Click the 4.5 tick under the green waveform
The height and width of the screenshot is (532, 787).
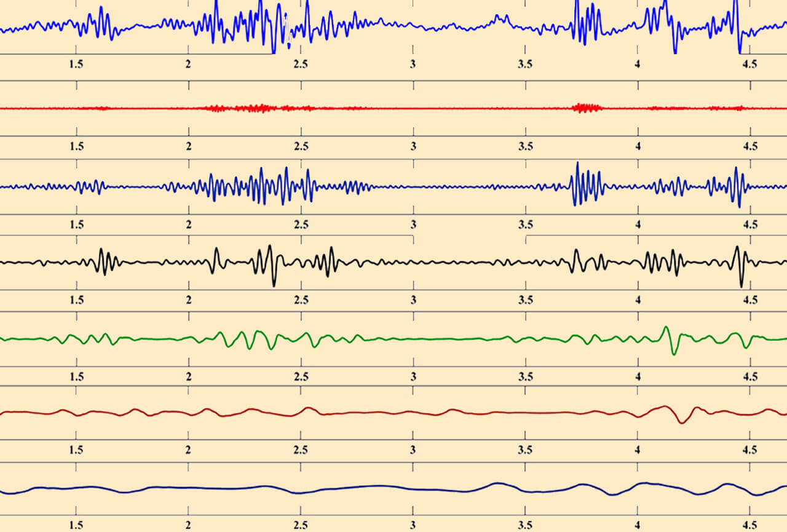point(750,376)
